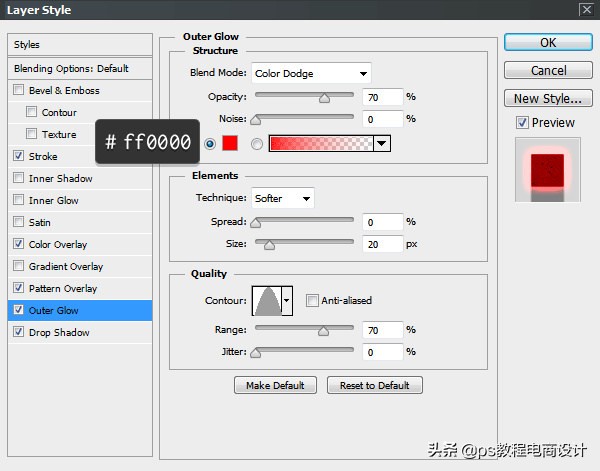Click the Spread value field
Screen dimensions: 600x471
click(383, 222)
